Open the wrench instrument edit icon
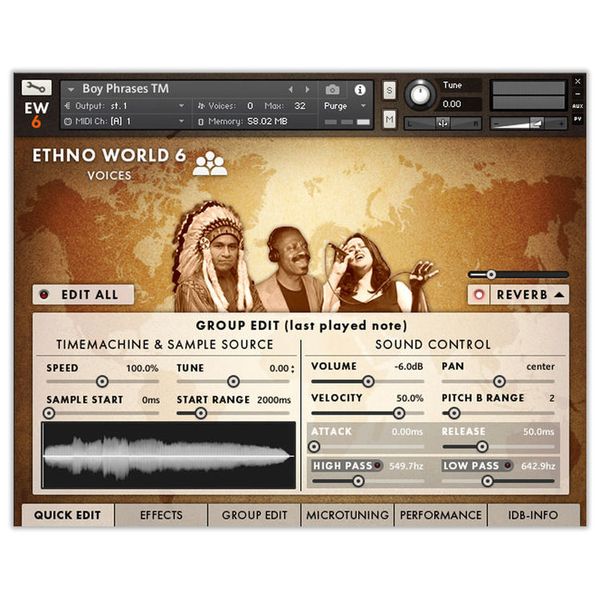The width and height of the screenshot is (600, 600). click(36, 88)
